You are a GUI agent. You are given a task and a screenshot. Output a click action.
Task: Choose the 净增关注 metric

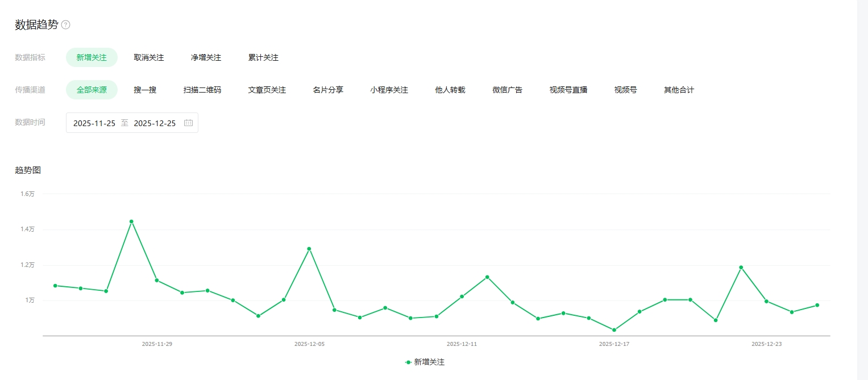206,57
